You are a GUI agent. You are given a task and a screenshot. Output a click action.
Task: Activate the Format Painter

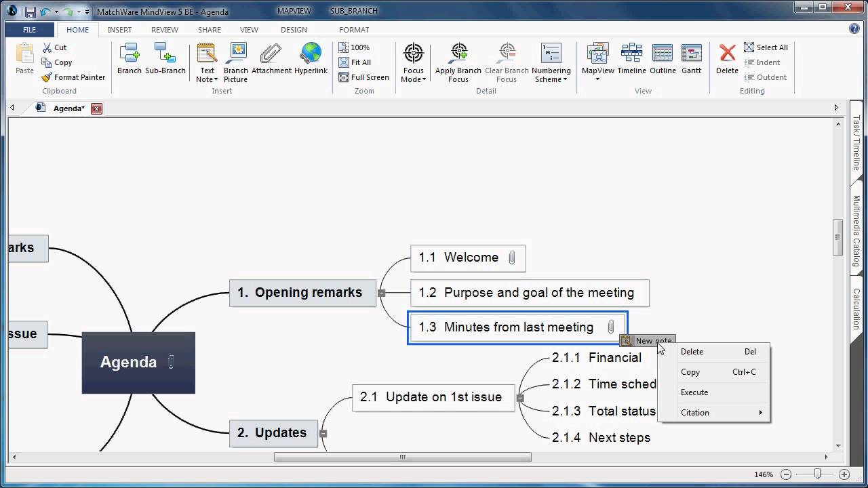point(73,77)
